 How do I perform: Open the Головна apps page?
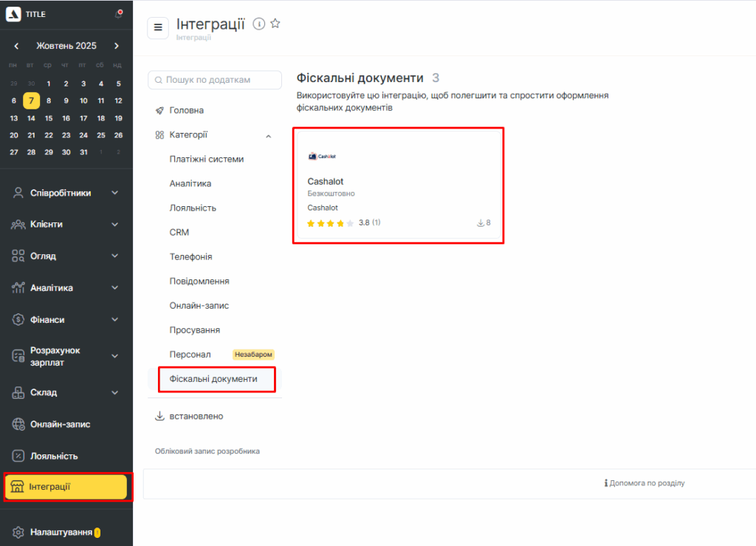click(x=186, y=110)
